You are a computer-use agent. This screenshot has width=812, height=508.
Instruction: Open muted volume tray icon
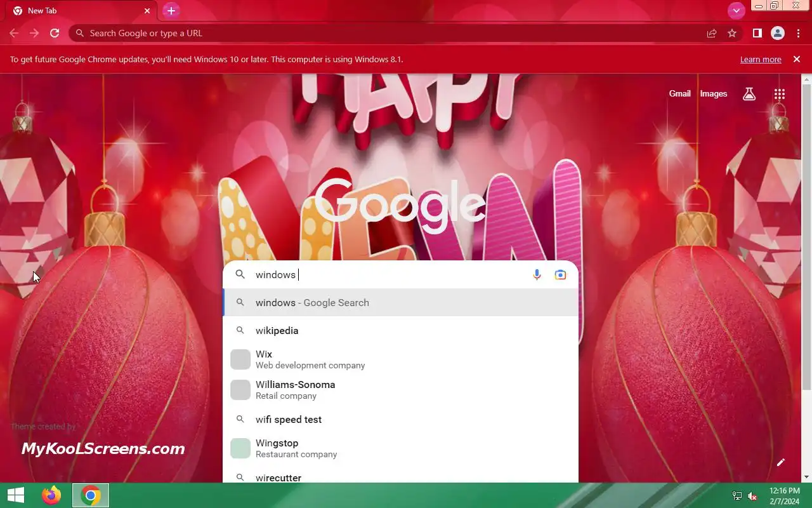coord(752,496)
